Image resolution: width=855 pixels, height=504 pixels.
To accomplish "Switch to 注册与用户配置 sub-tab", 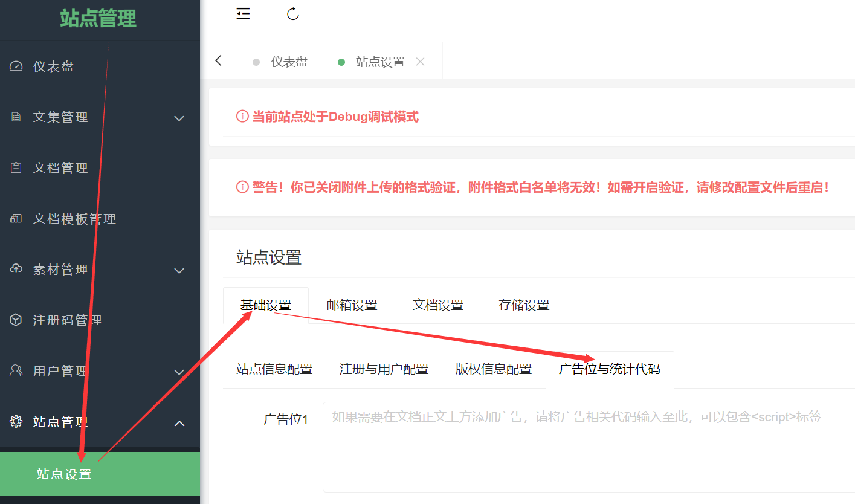I will (384, 369).
